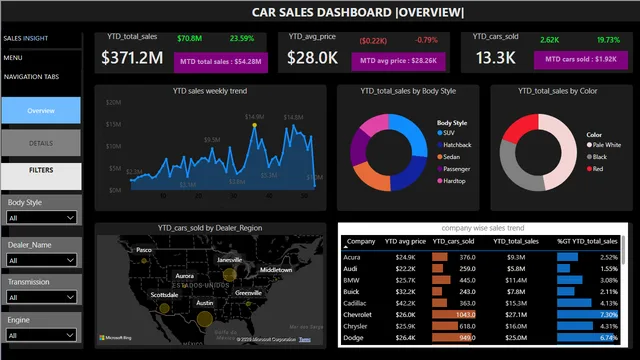Click the Passenger legend item
640x360 pixels.
[x=453, y=169]
